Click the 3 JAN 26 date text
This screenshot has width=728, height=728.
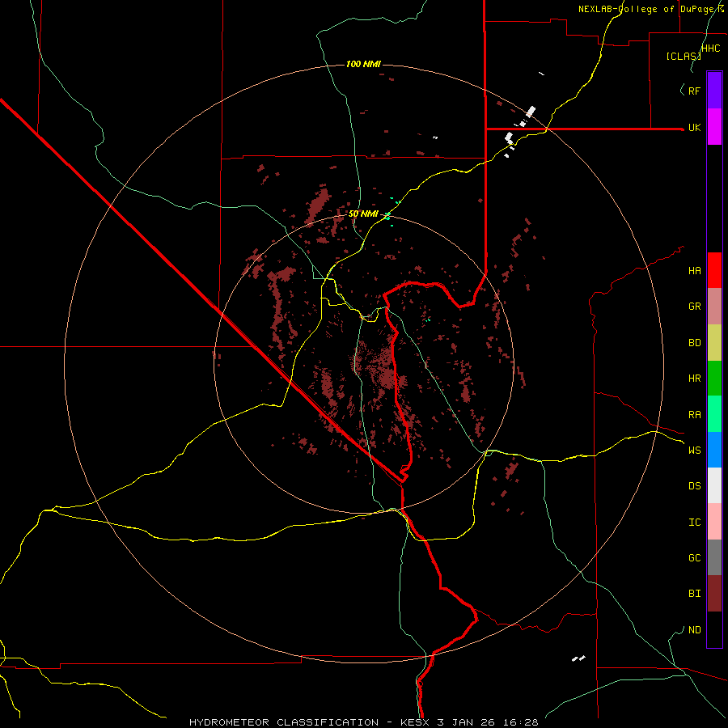468,722
